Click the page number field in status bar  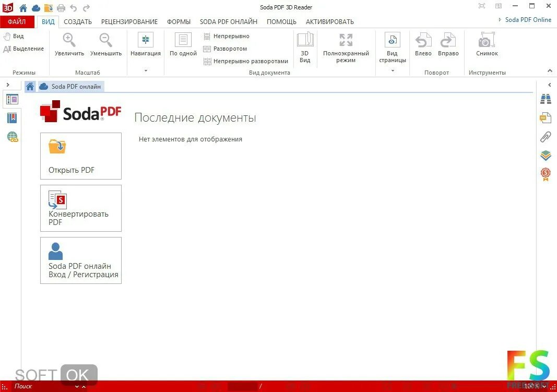point(242,386)
